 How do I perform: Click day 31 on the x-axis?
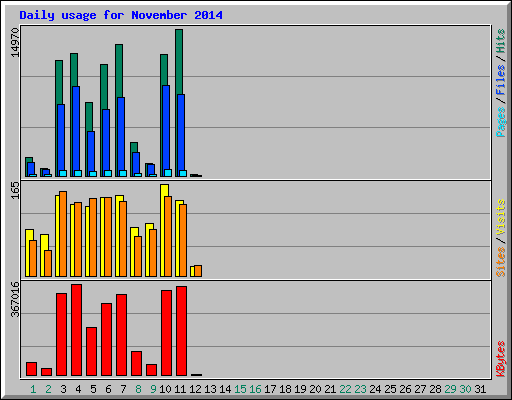(x=480, y=389)
